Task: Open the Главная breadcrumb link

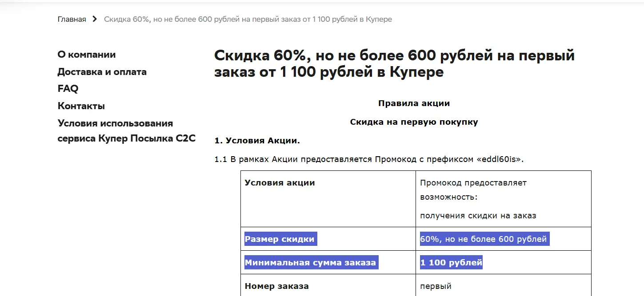Action: pos(72,19)
